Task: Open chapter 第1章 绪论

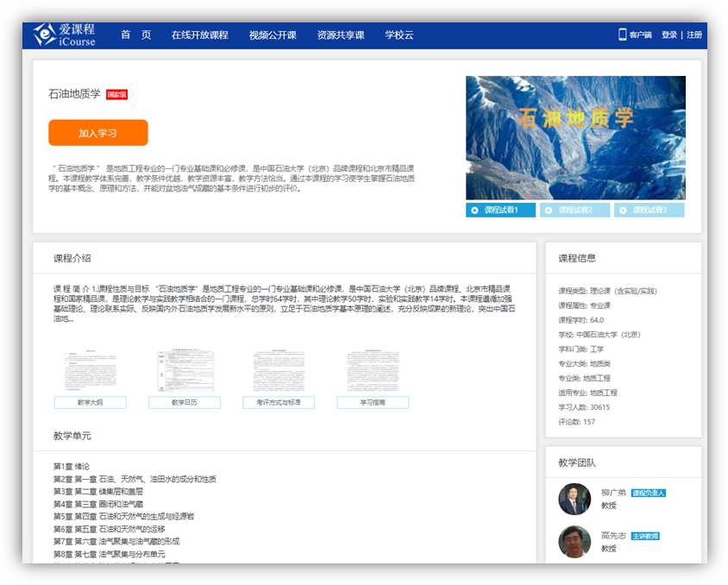Action: coord(72,467)
